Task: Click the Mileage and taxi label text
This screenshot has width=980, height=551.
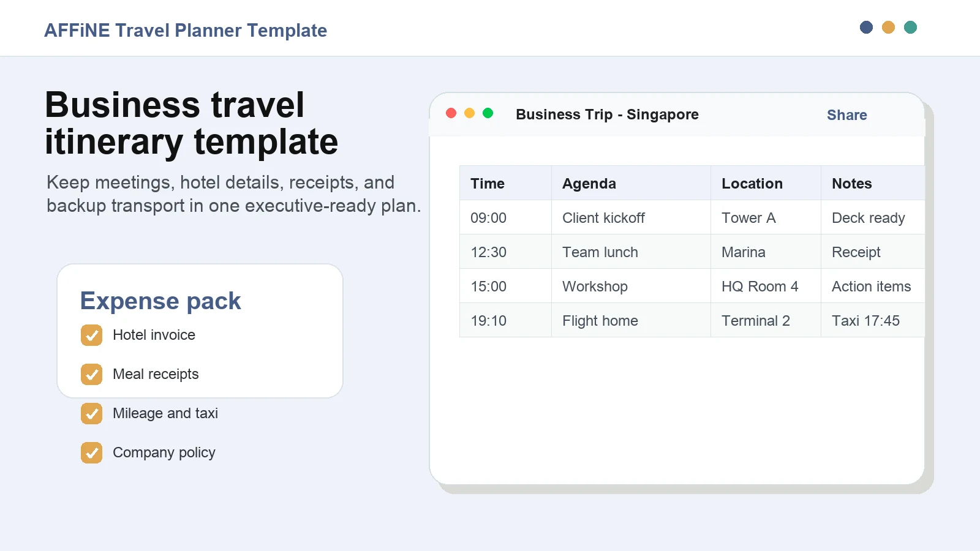Action: pyautogui.click(x=165, y=413)
